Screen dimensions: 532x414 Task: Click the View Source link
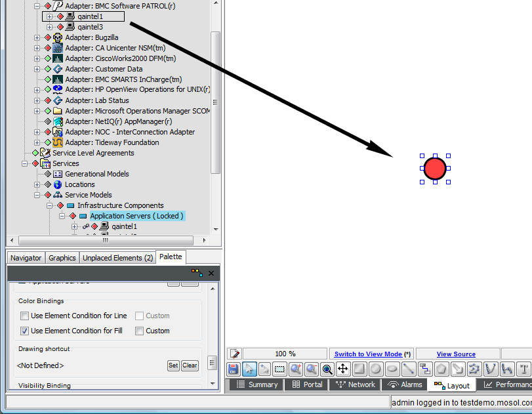point(456,354)
